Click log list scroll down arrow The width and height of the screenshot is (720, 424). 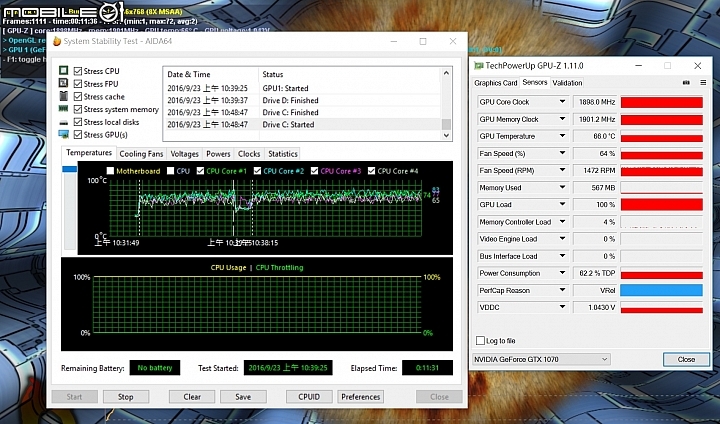pyautogui.click(x=446, y=135)
